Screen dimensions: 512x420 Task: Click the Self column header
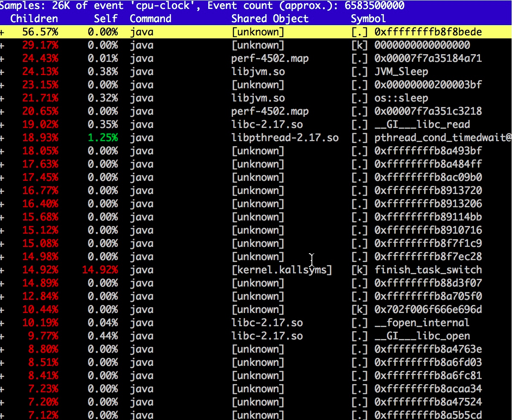click(106, 19)
